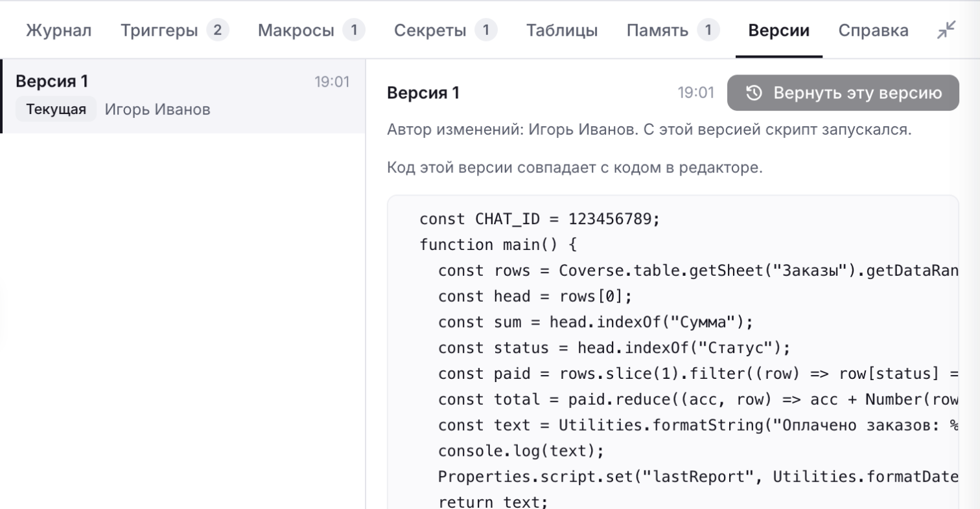Click the const head = rows[0] line

click(x=535, y=297)
